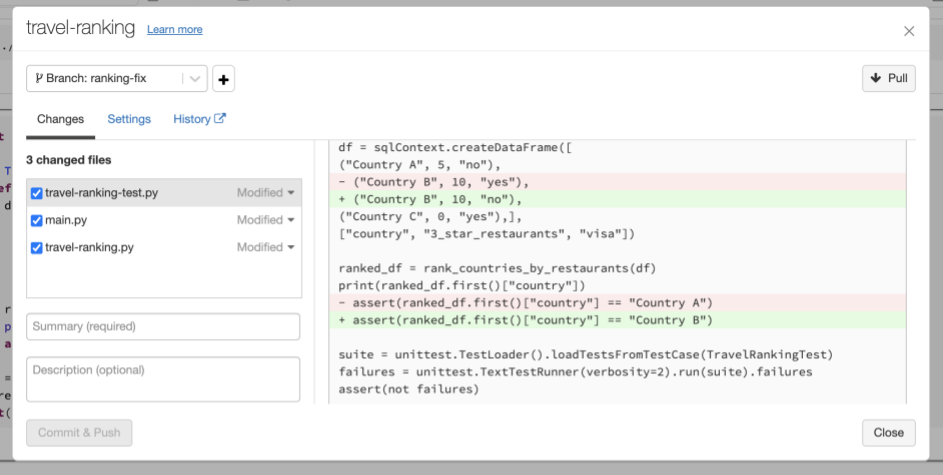Click into the Description (optional) box
The image size is (943, 475).
click(163, 379)
